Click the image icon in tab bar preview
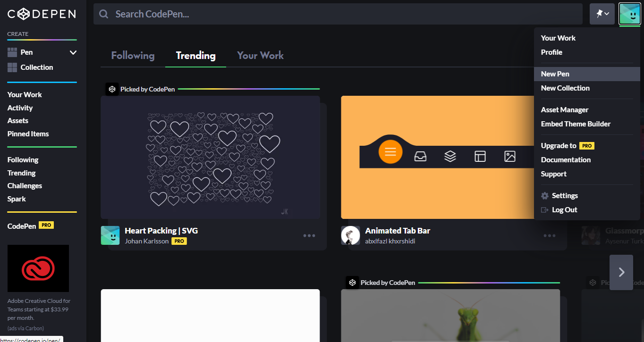This screenshot has height=342, width=644. click(510, 156)
